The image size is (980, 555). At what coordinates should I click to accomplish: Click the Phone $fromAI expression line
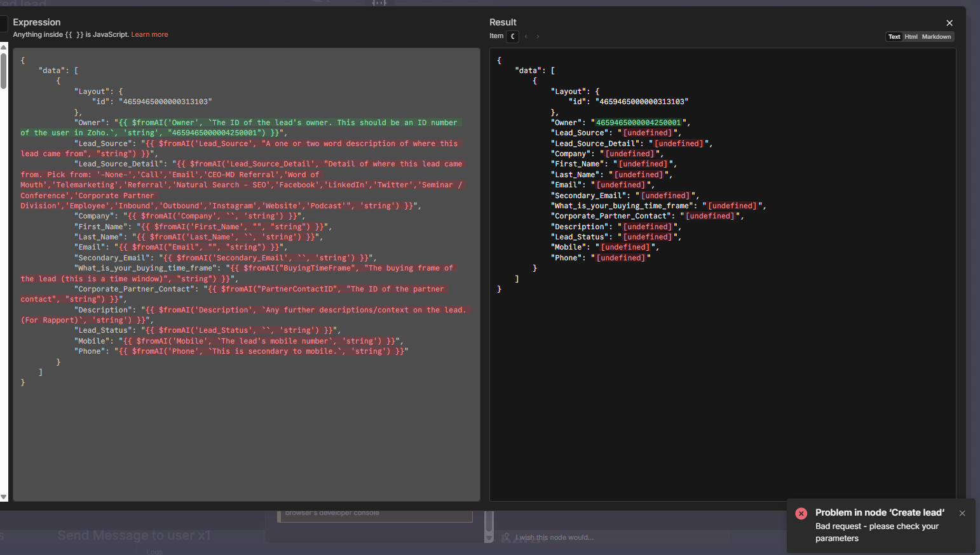pos(261,351)
